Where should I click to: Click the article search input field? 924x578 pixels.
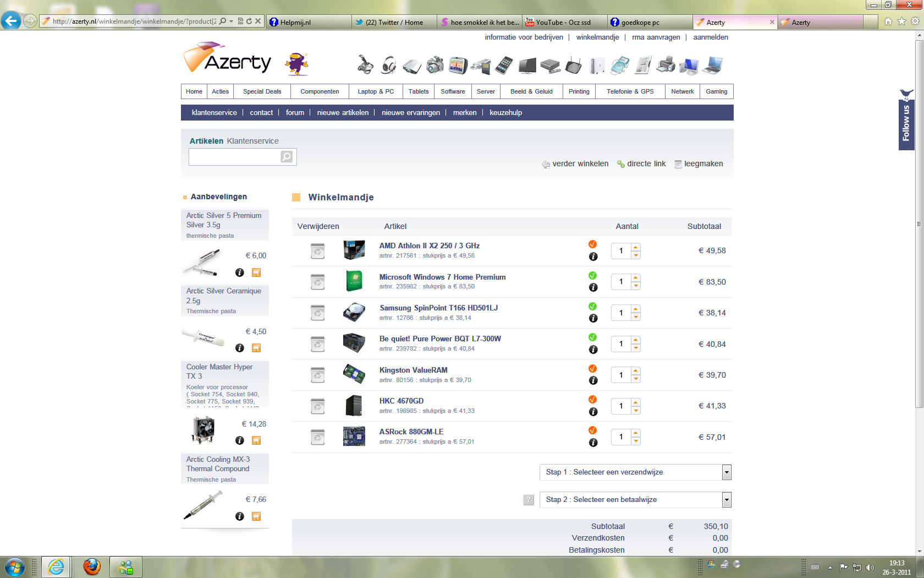click(x=235, y=157)
